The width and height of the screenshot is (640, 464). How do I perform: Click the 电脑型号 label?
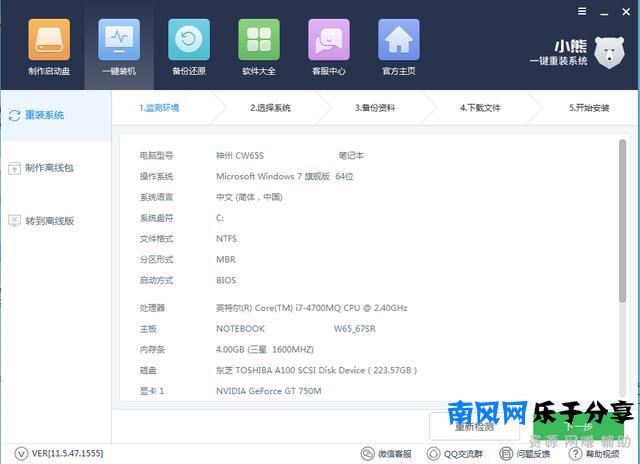156,155
